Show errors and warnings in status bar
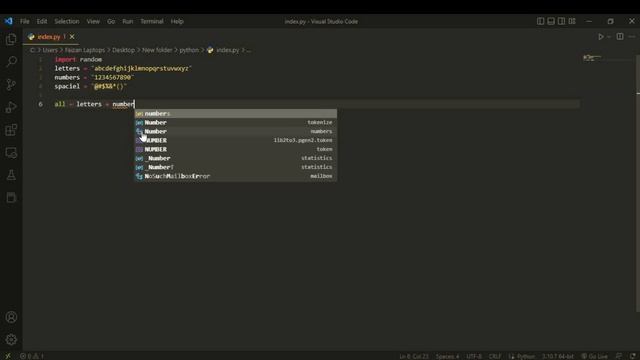 coord(32,356)
